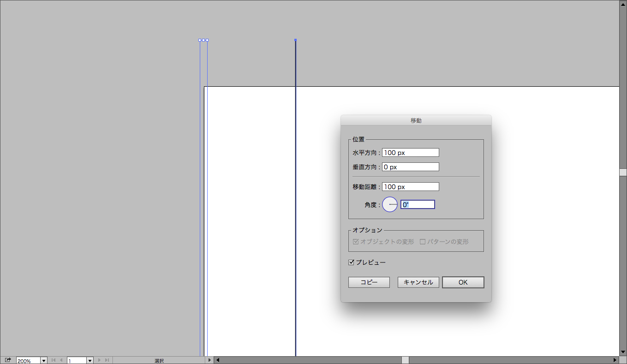Click the last artboard navigation arrow
This screenshot has width=627, height=364.
(107, 360)
